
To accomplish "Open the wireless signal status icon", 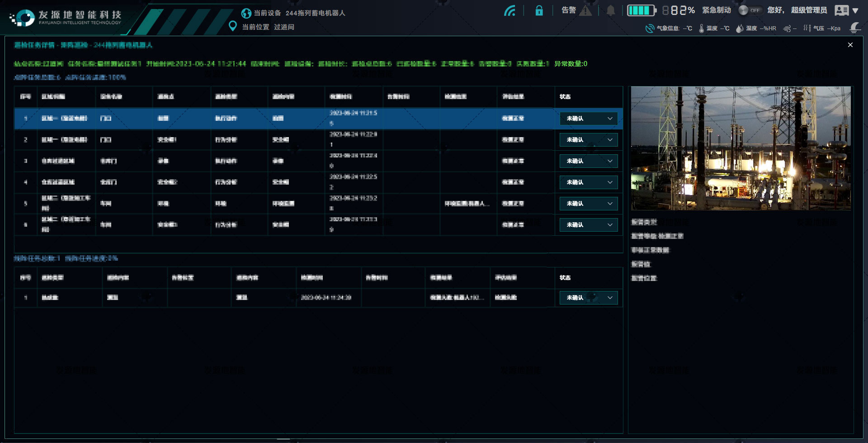I will (x=510, y=10).
